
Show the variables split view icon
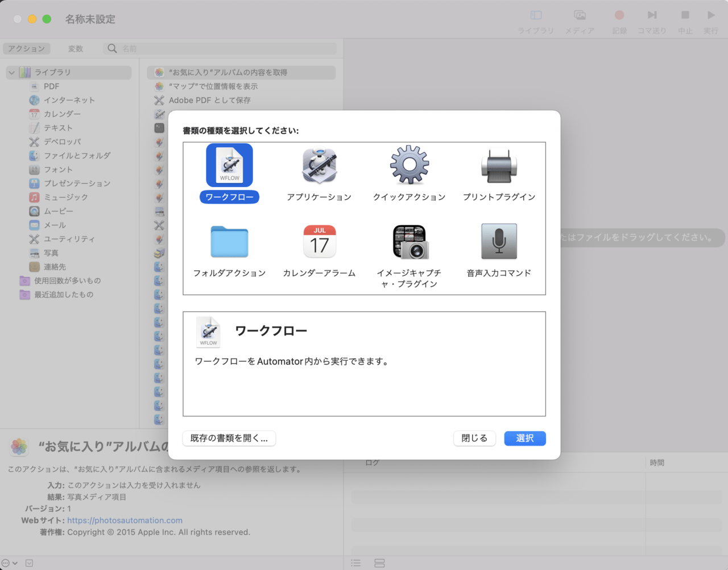pos(379,563)
